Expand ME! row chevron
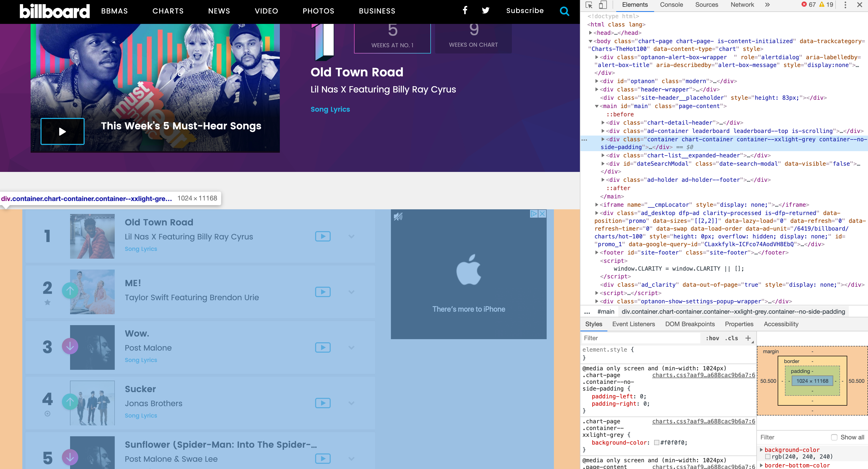This screenshot has width=868, height=469. coord(351,292)
